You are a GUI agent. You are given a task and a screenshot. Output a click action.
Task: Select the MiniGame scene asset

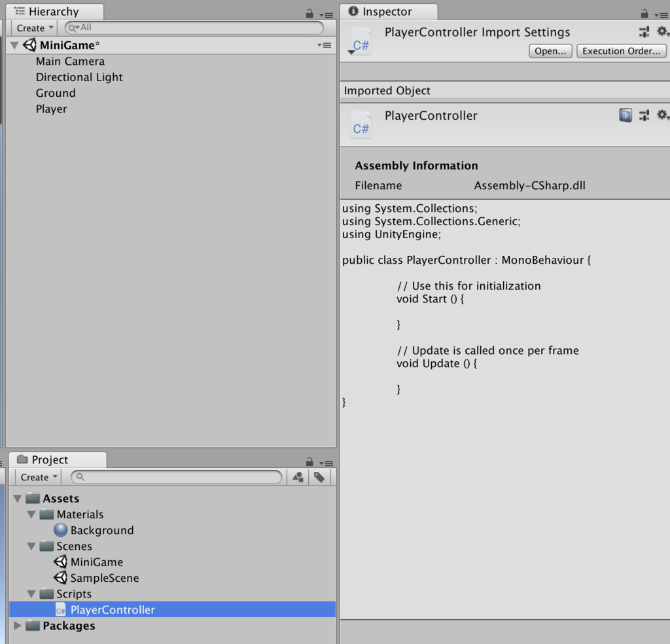click(x=97, y=562)
